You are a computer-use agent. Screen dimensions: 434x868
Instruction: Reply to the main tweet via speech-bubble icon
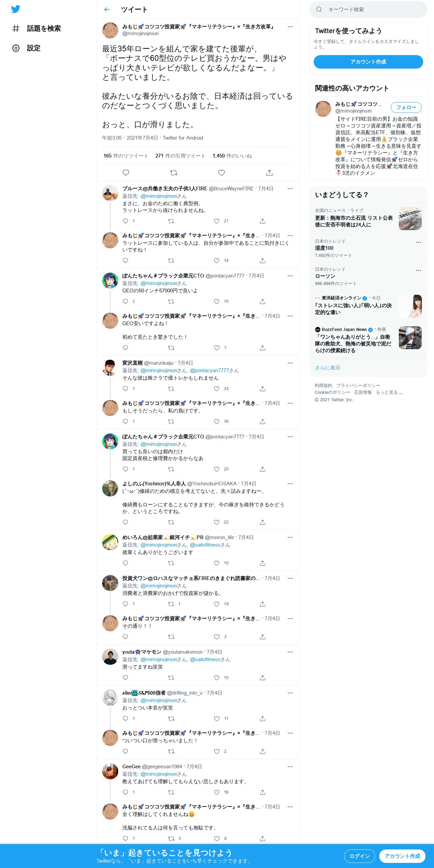click(x=126, y=173)
